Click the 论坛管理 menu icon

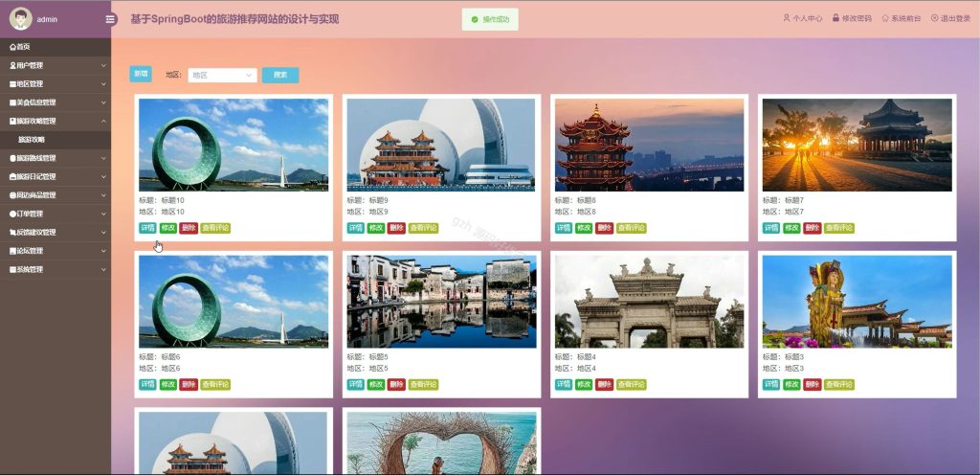coord(13,251)
